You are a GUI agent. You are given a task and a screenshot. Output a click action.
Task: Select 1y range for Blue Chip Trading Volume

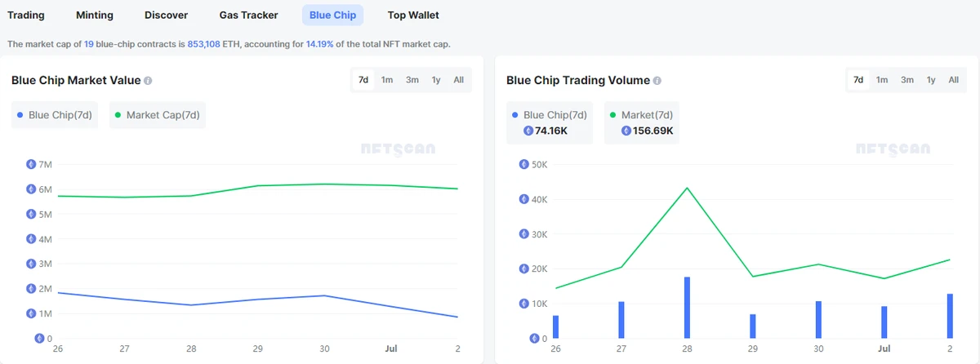coord(931,80)
